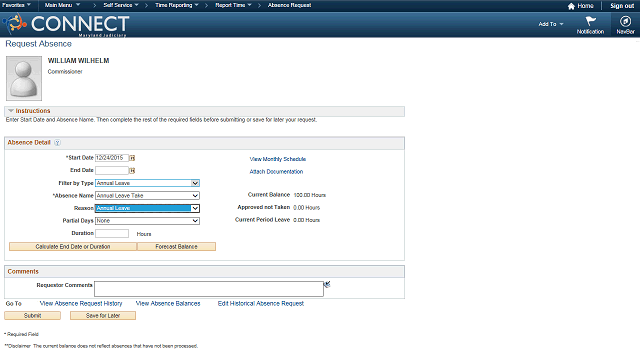Click the Current Balance hours value
Image resolution: width=640 pixels, height=360 pixels.
(x=309, y=195)
